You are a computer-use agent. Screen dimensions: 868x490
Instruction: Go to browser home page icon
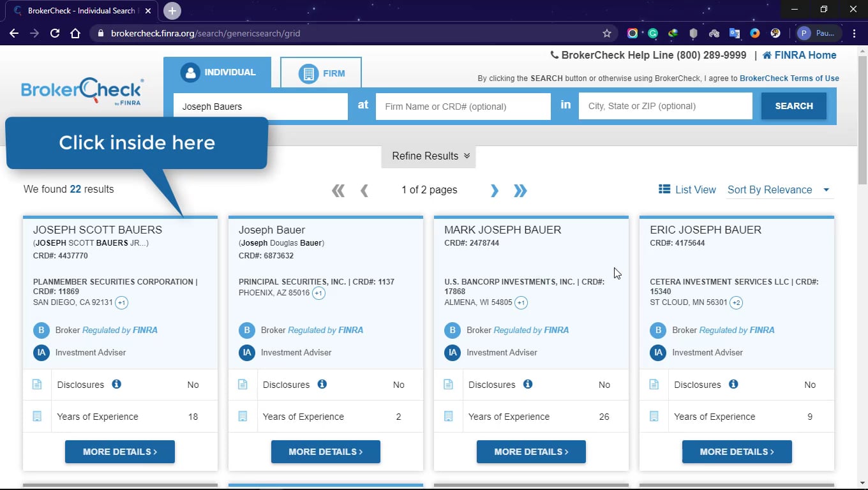tap(75, 33)
